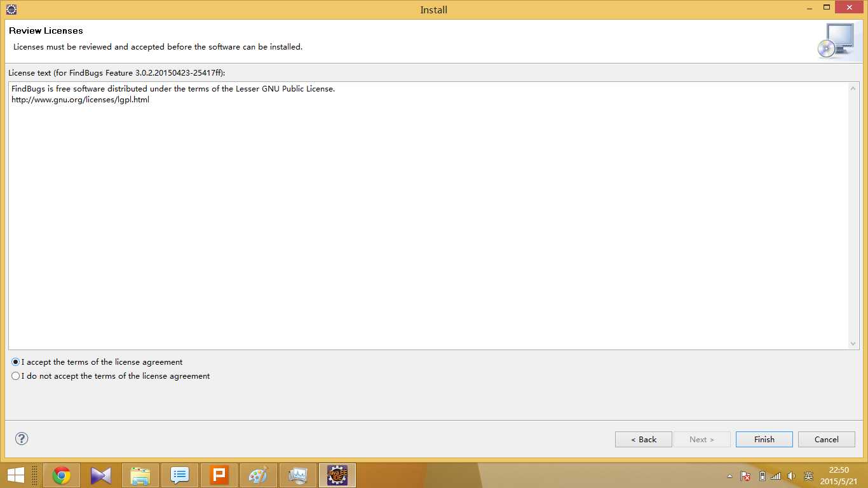Screen dimensions: 868x488
Task: Click the Back button
Action: pos(644,439)
